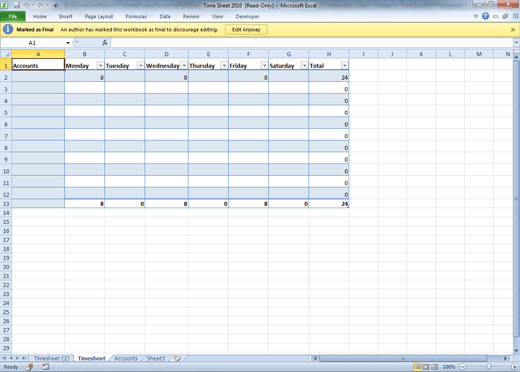Open the Data ribbon tab
Screen dimensions: 520x372
165,16
